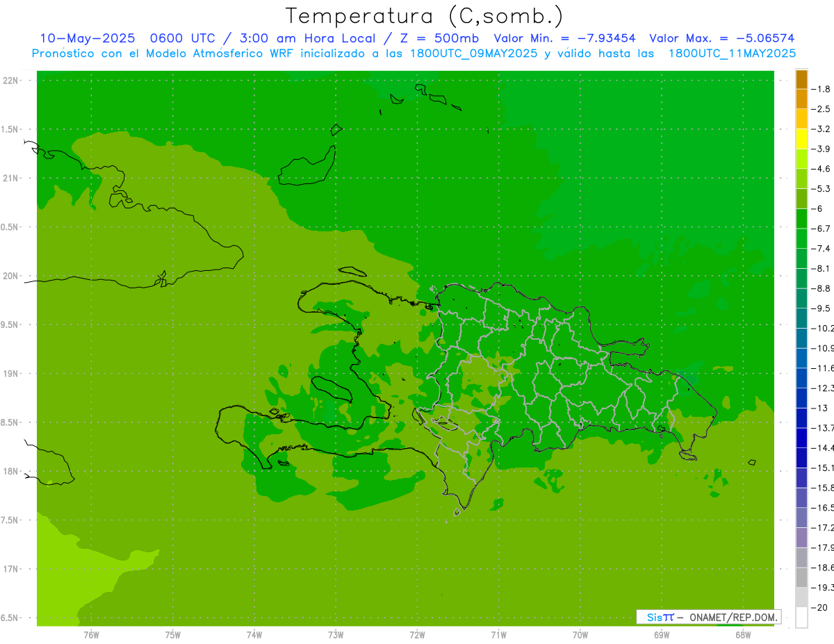The width and height of the screenshot is (834, 644).
Task: Click the gray swatch between -18.6 and -19.3
Action: click(x=801, y=578)
